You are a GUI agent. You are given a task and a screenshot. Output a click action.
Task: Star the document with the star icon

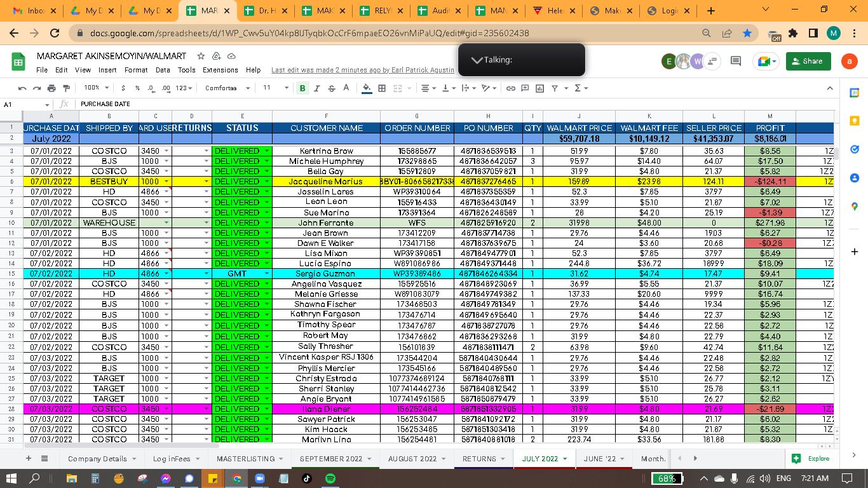[x=201, y=57]
